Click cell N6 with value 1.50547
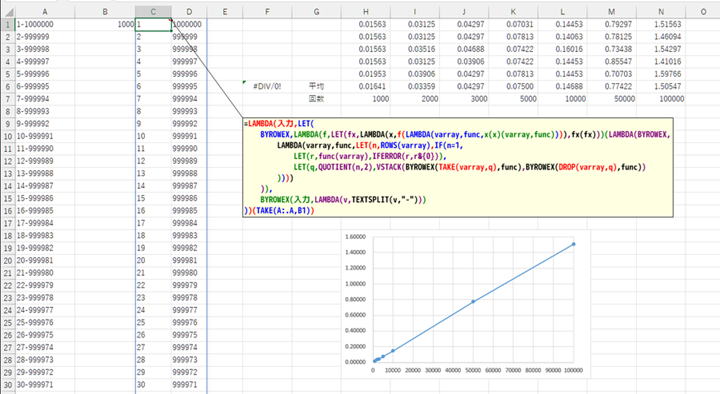The height and width of the screenshot is (394, 720). click(x=661, y=86)
